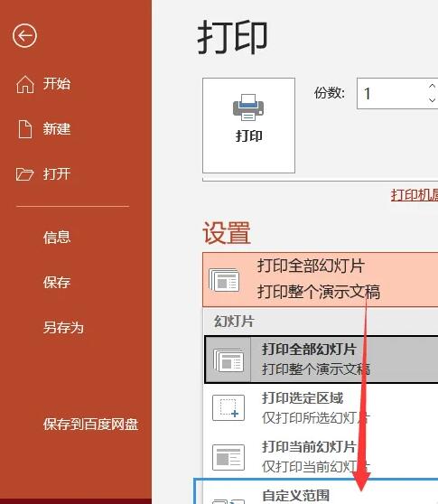Click the 打印选定区域 selection icon

click(x=228, y=408)
